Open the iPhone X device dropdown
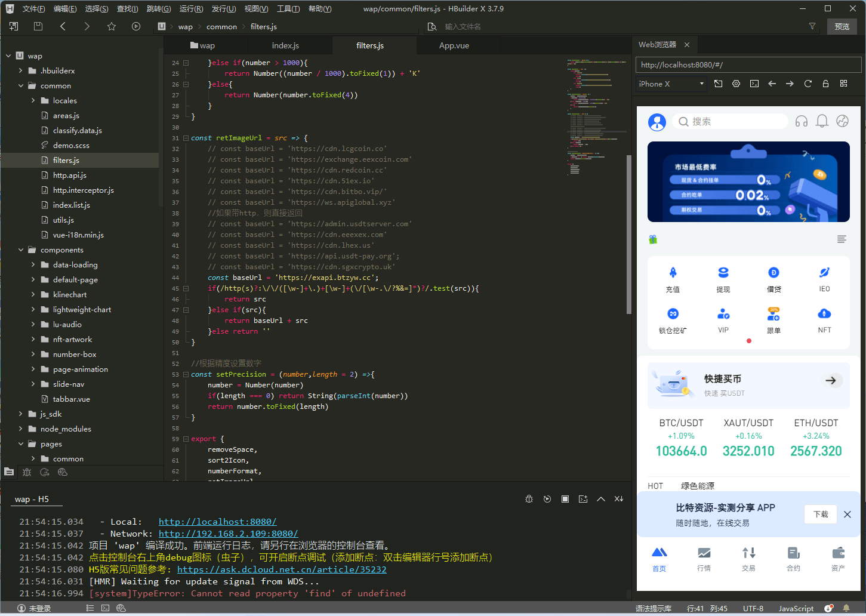Viewport: 866px width, 616px height. click(671, 84)
